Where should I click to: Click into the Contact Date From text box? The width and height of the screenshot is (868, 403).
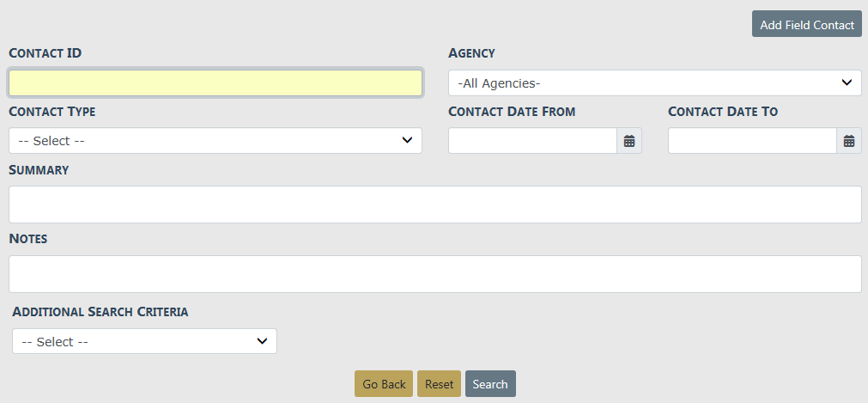point(532,141)
